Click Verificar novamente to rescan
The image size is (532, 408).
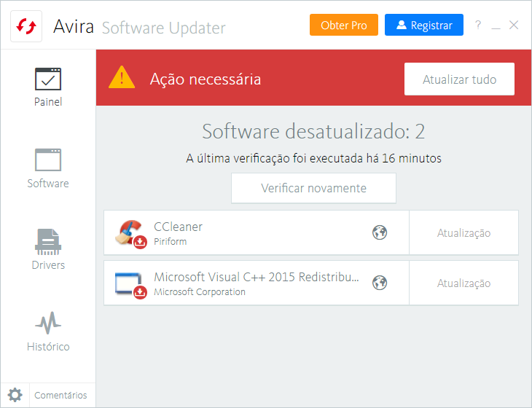[313, 188]
